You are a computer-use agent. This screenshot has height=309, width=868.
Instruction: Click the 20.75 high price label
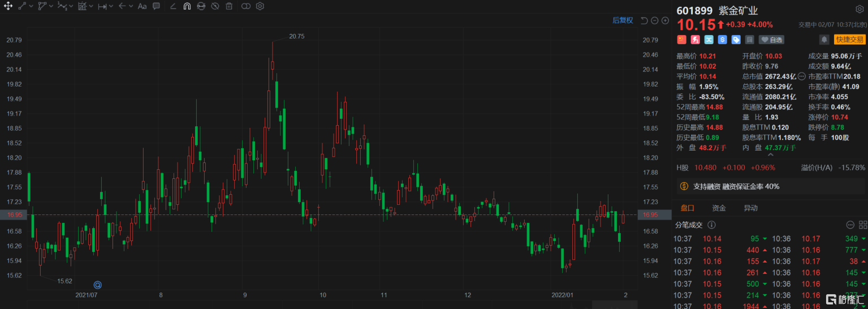click(x=296, y=36)
